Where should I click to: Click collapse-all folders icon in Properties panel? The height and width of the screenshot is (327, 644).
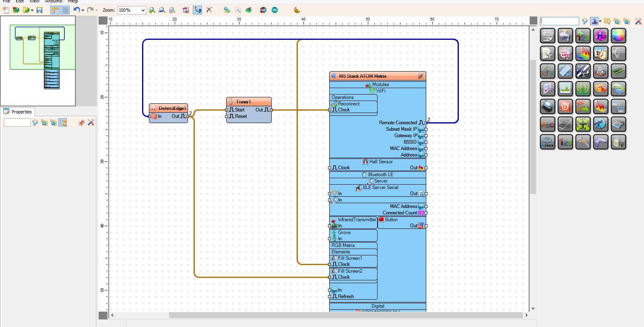click(x=54, y=123)
